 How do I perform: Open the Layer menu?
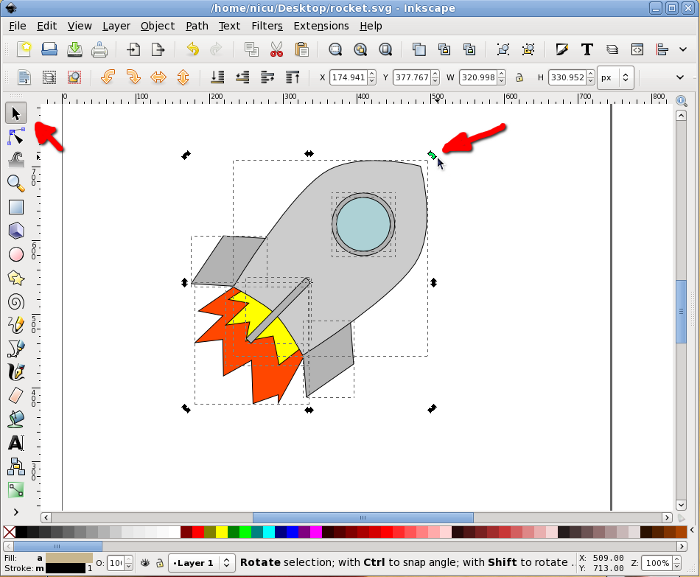coord(116,26)
